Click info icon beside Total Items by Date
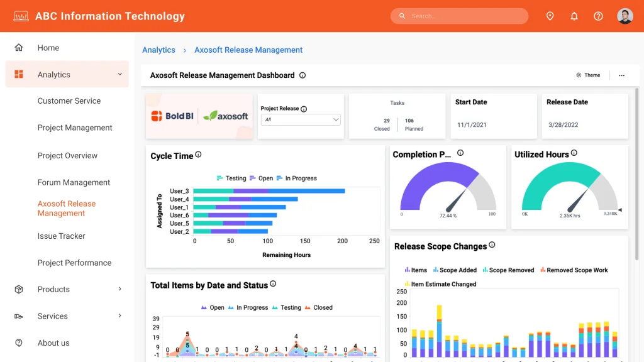 (x=273, y=283)
